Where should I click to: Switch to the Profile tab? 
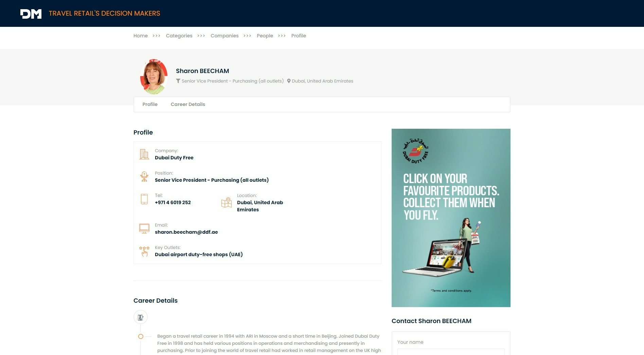click(x=150, y=104)
